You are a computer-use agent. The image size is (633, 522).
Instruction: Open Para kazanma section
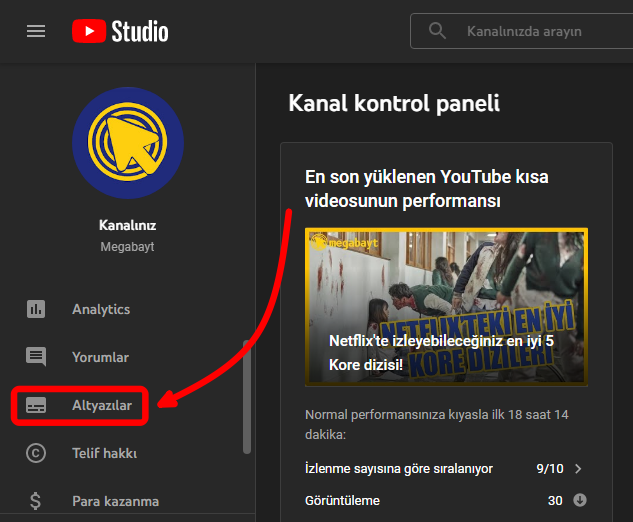[x=115, y=500]
